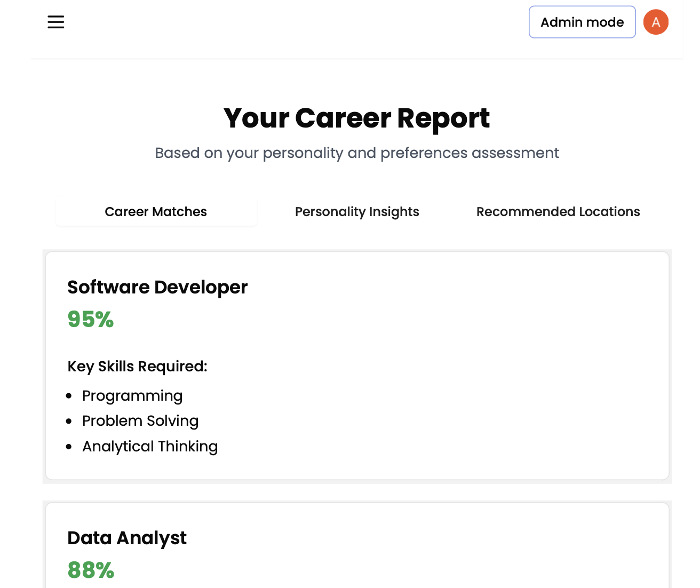Click the Your Career Report title

pos(356,118)
